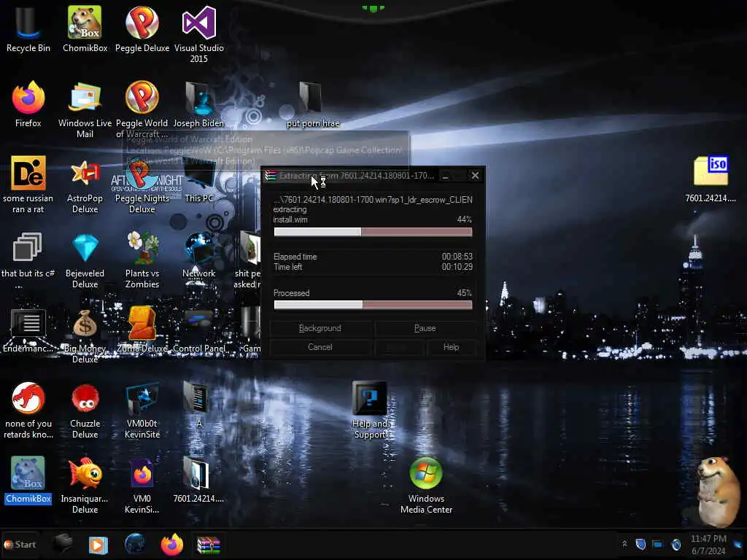Click the hamster desktop gadget
The width and height of the screenshot is (747, 560).
(x=717, y=491)
